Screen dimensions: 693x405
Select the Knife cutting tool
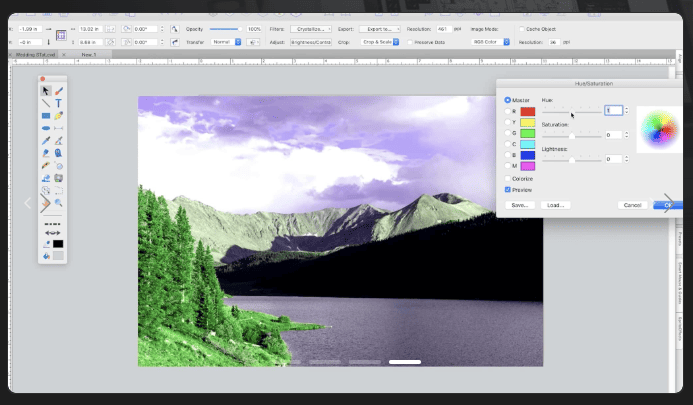click(x=46, y=165)
